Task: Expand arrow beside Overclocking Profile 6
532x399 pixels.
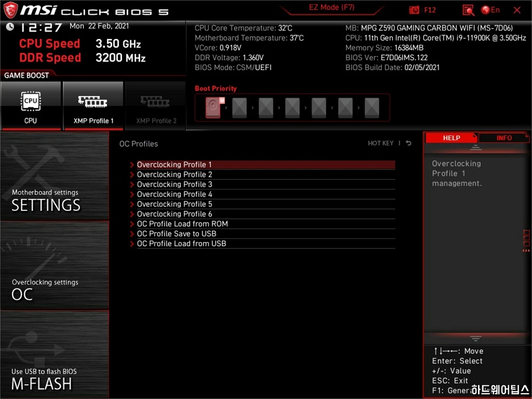Action: tap(132, 214)
